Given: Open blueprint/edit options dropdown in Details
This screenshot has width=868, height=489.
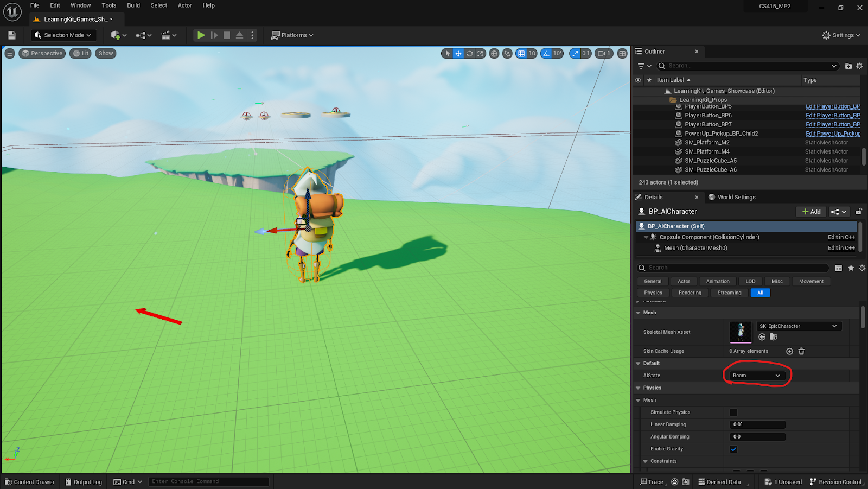Looking at the screenshot, I should click(839, 212).
